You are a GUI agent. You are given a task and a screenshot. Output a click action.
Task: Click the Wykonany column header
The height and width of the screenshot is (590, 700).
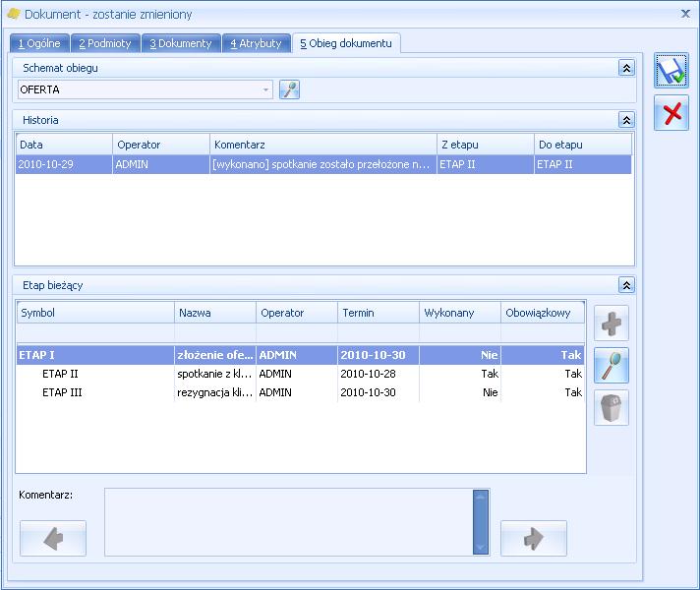point(460,313)
